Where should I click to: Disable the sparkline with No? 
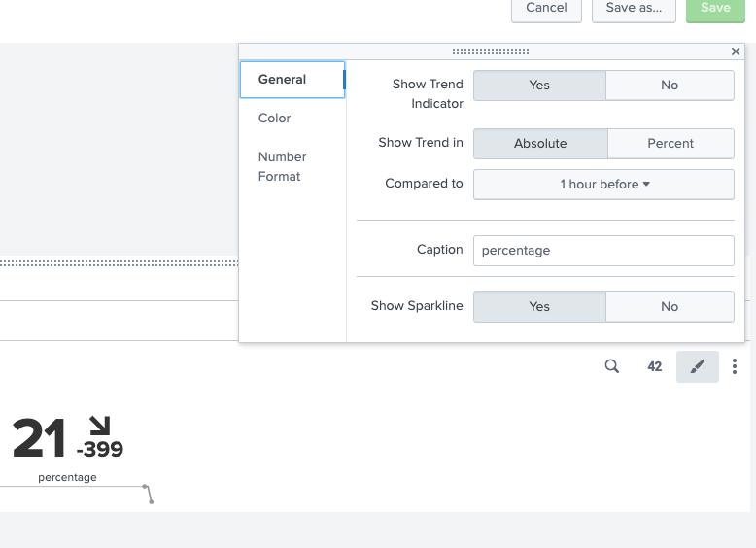pos(670,306)
